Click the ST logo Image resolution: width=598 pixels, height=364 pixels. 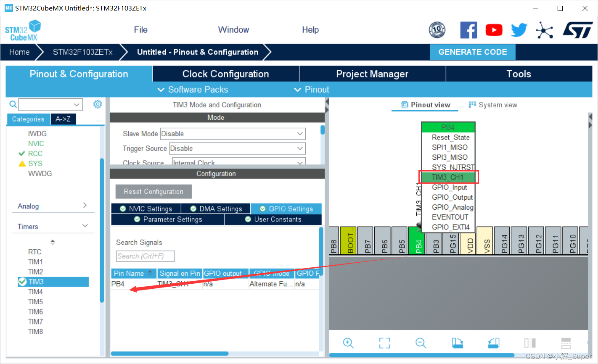pyautogui.click(x=578, y=30)
